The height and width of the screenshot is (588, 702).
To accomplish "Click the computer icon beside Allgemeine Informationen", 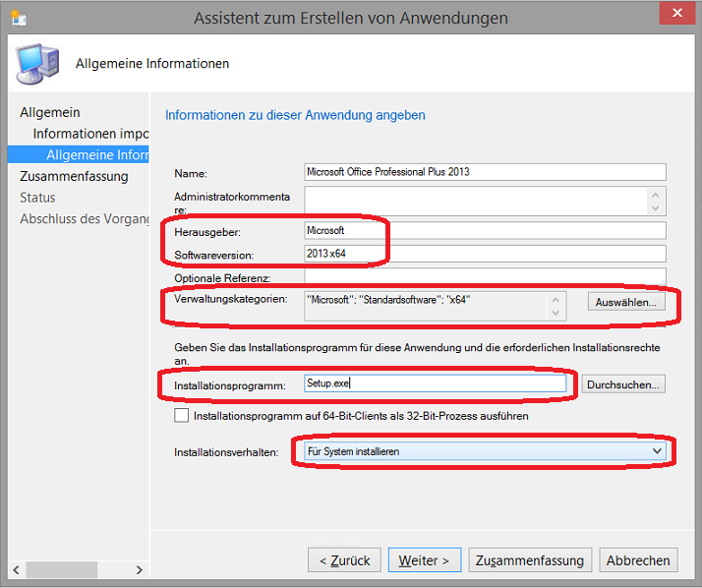I will tap(37, 64).
